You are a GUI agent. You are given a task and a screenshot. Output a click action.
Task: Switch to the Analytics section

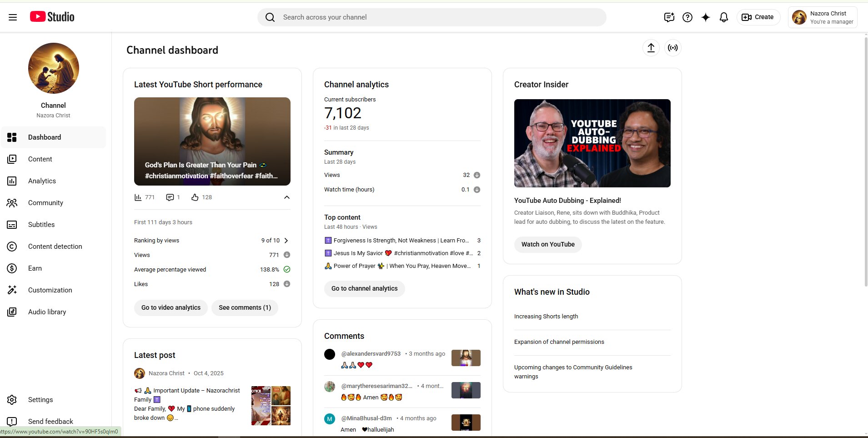[x=42, y=181]
